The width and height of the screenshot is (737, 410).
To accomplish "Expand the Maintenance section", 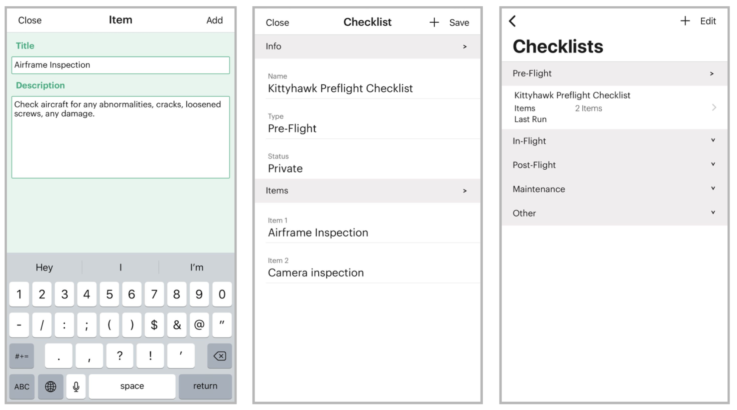I will click(x=614, y=189).
